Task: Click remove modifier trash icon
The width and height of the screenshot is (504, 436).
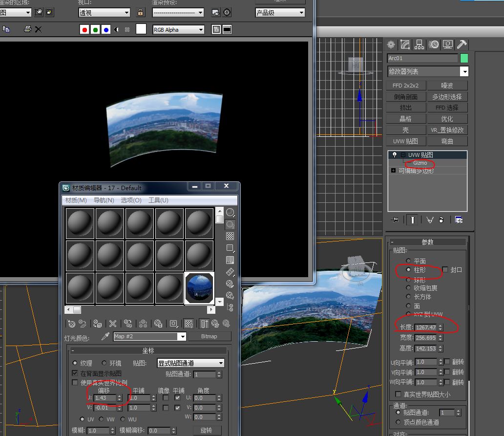Action: coord(441,220)
